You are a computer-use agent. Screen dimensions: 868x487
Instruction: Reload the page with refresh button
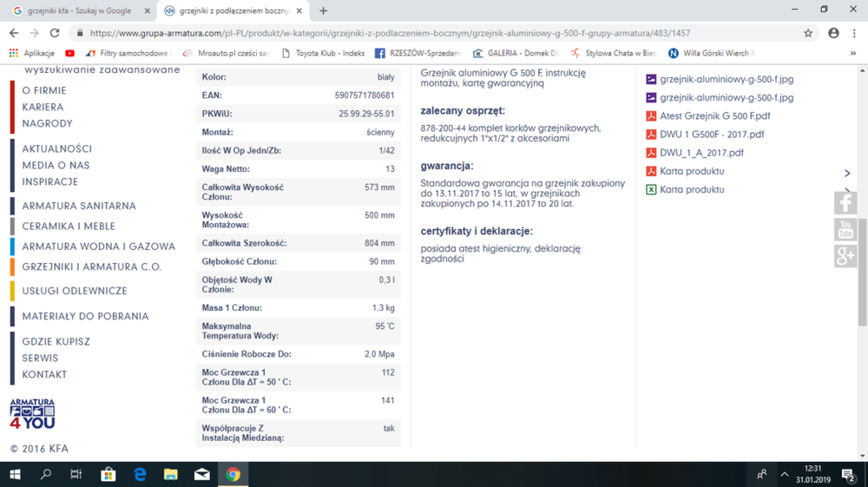[55, 33]
